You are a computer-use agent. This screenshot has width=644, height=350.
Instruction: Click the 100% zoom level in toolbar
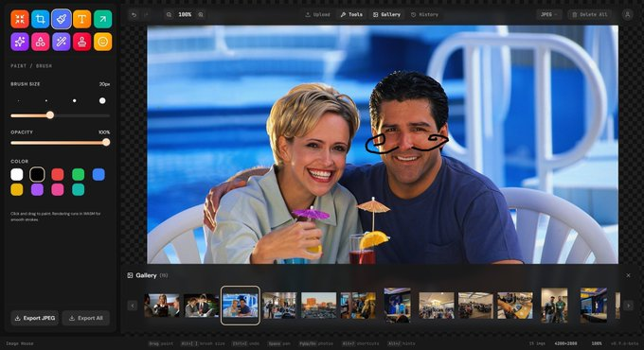(x=185, y=15)
